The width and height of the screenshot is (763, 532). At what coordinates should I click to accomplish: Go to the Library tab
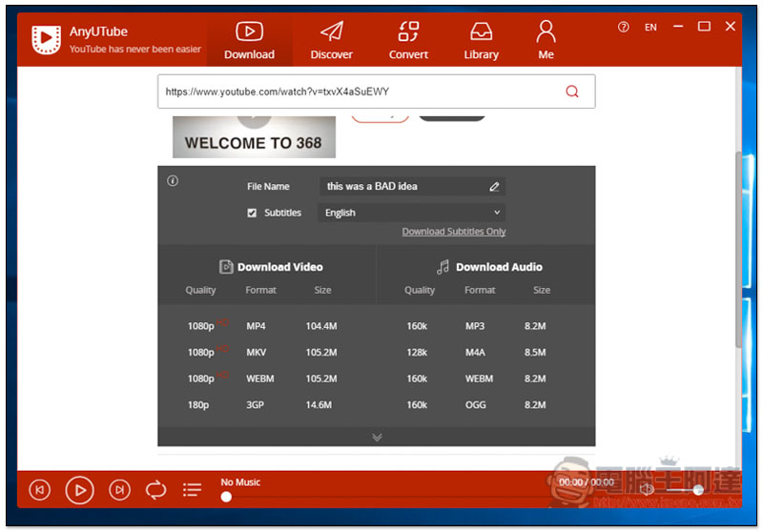(481, 41)
